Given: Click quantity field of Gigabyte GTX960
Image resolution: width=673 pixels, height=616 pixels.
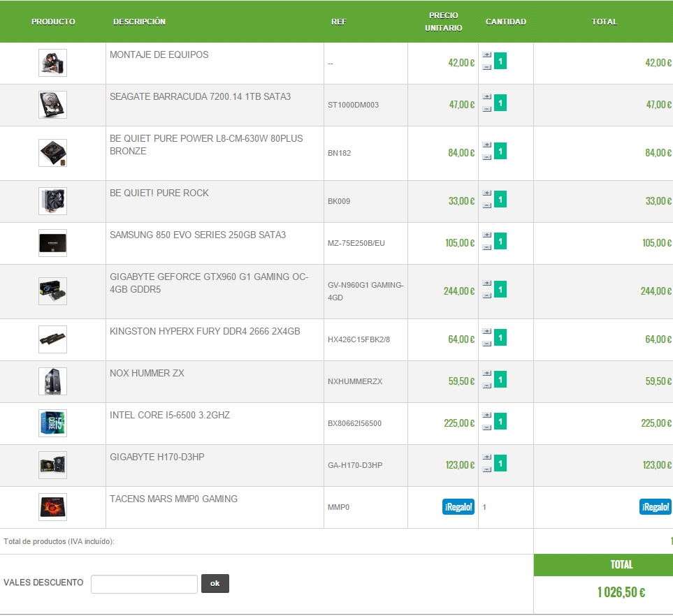Looking at the screenshot, I should [500, 289].
